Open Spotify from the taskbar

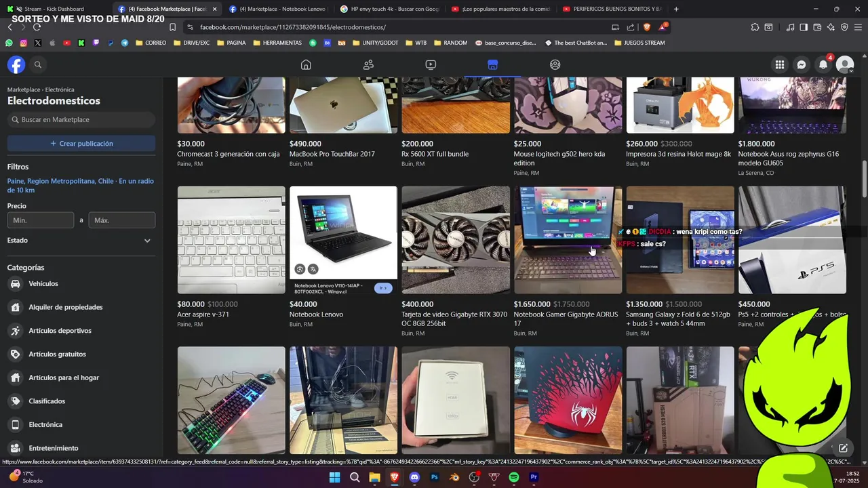pos(514,477)
